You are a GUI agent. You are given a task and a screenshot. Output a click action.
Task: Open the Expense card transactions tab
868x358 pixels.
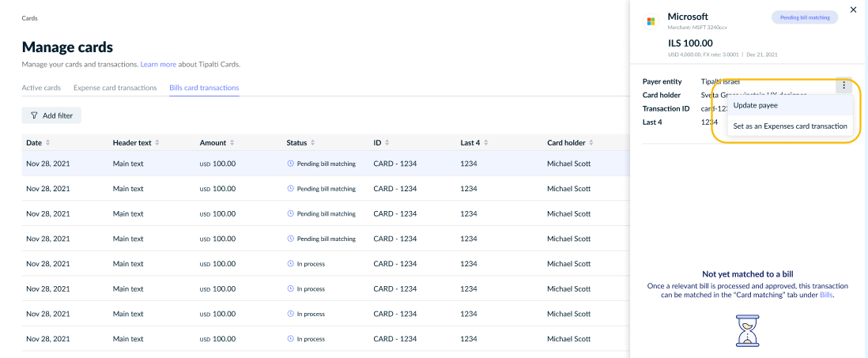115,88
